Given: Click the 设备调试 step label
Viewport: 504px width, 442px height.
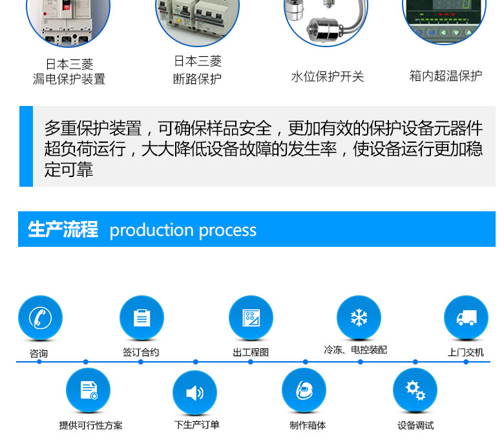Looking at the screenshot, I should pos(415,425).
